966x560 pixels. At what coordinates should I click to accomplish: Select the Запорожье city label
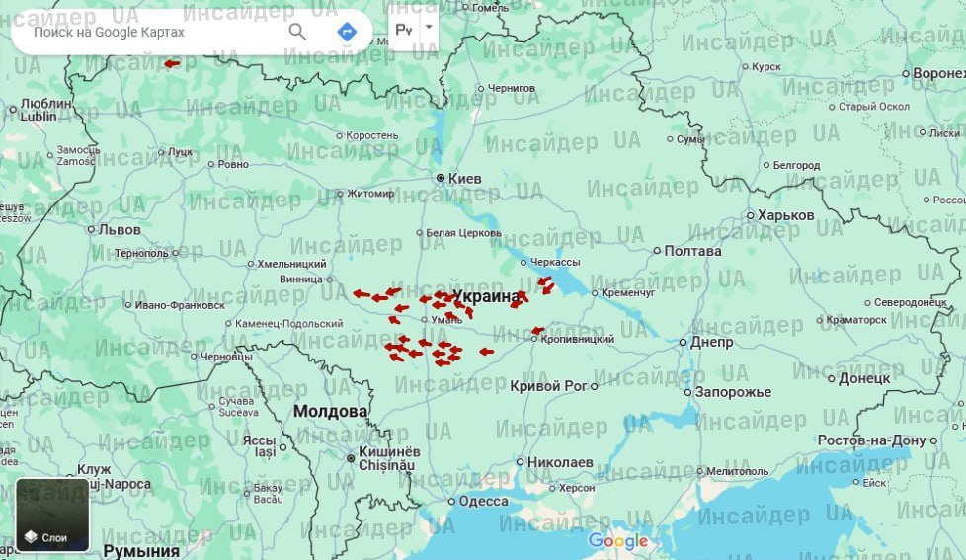pos(733,392)
